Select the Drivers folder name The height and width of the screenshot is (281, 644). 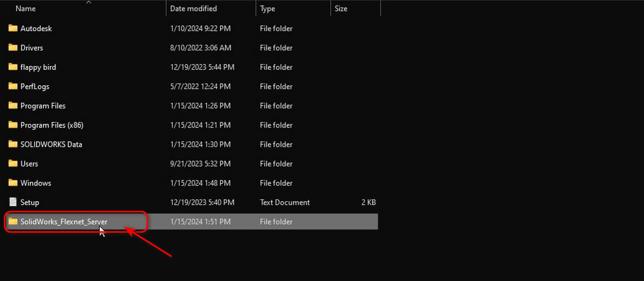click(x=32, y=48)
